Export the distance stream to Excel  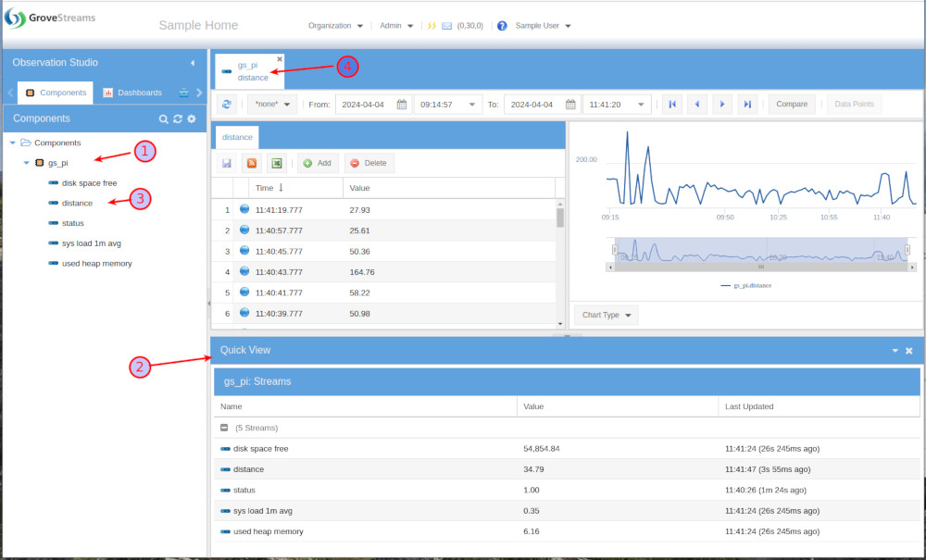pos(275,163)
